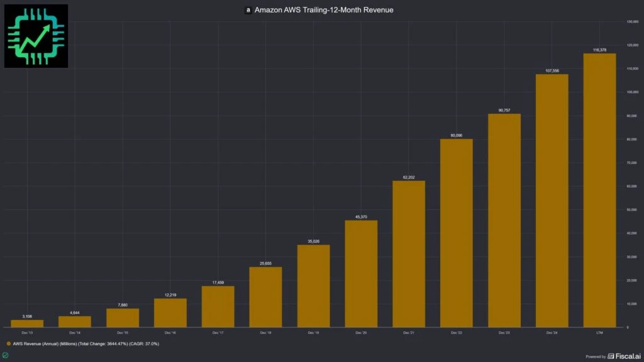Click the green chip logo with arrow
Image resolution: width=644 pixels, height=362 pixels.
click(36, 36)
